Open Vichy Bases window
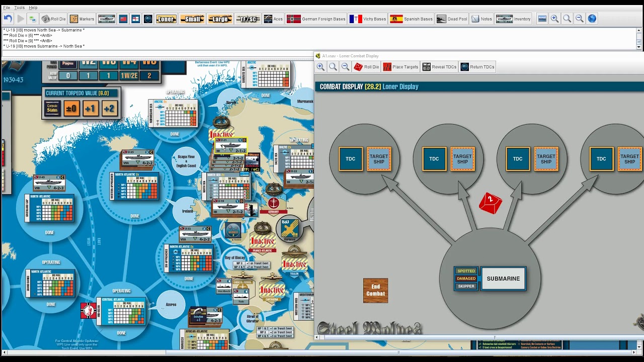644x362 pixels. [368, 19]
